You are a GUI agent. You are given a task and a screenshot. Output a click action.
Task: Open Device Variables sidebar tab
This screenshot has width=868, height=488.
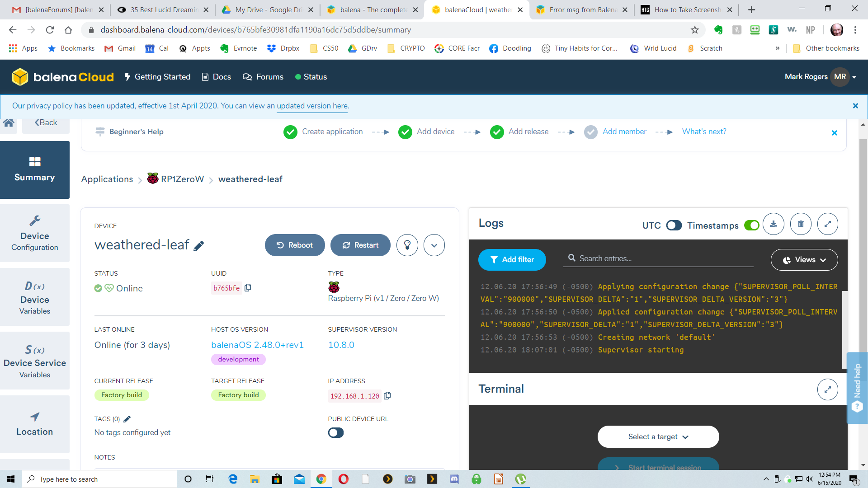pos(35,297)
